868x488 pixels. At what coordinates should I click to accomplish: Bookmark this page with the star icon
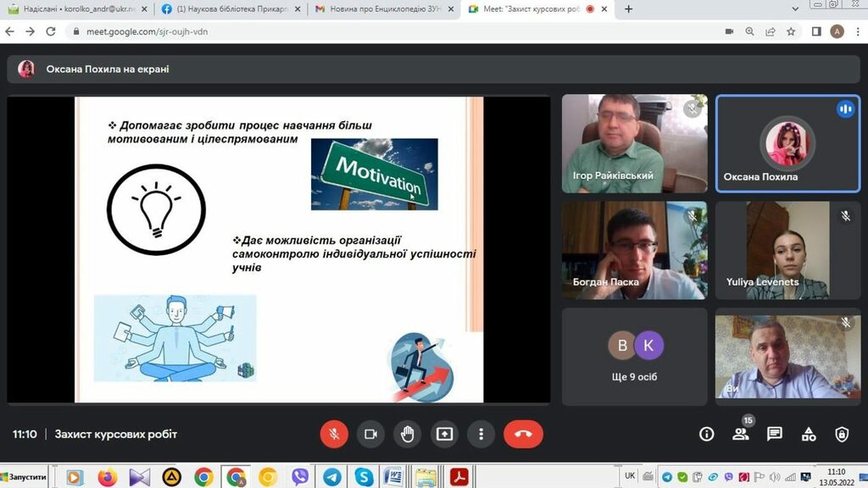click(791, 31)
